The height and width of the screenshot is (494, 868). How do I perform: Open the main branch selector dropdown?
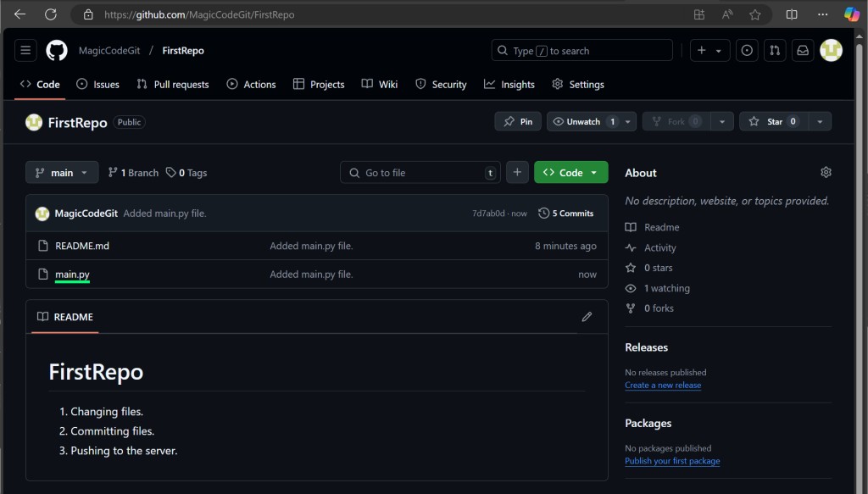(62, 173)
